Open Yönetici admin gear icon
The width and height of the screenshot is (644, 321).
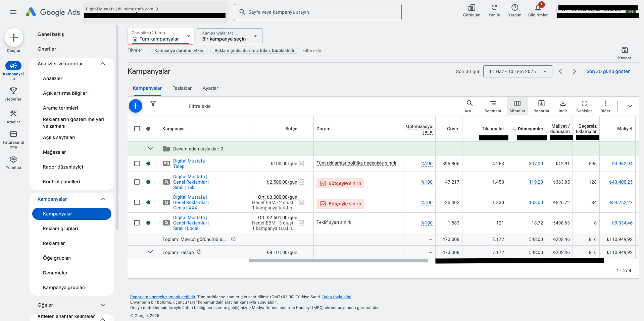(13, 159)
